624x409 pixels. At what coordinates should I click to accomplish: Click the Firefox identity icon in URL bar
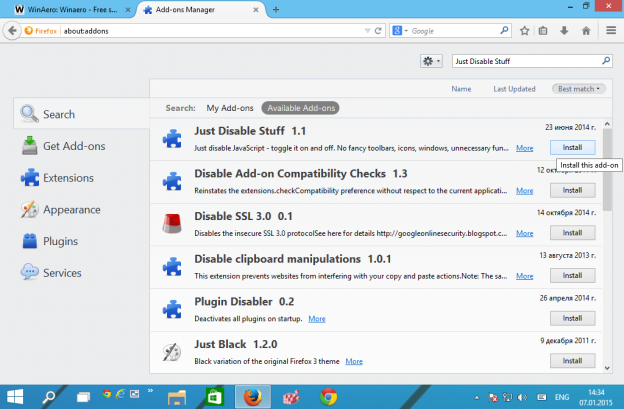[29, 31]
